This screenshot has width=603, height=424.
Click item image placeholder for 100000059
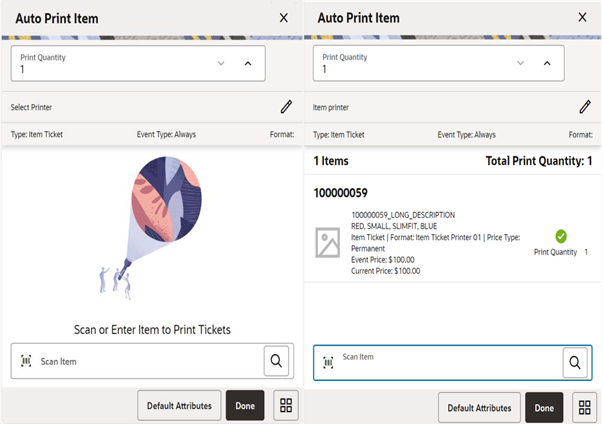327,243
